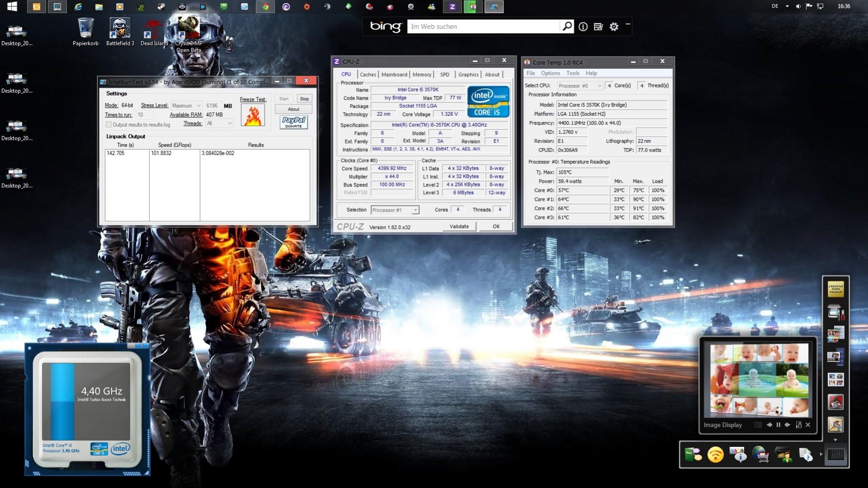Open the Selection processor dropdown in CPU-Z
868x488 pixels.
[395, 210]
